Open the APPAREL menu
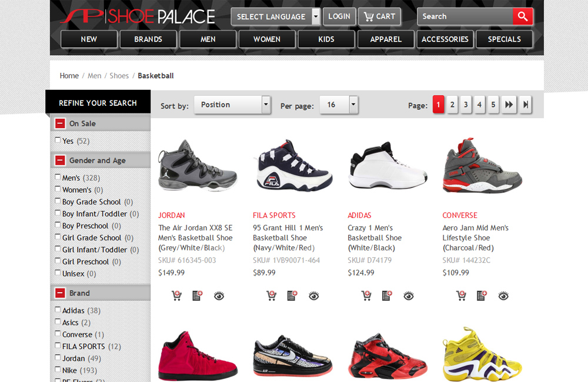Image resolution: width=588 pixels, height=382 pixels. (x=386, y=39)
